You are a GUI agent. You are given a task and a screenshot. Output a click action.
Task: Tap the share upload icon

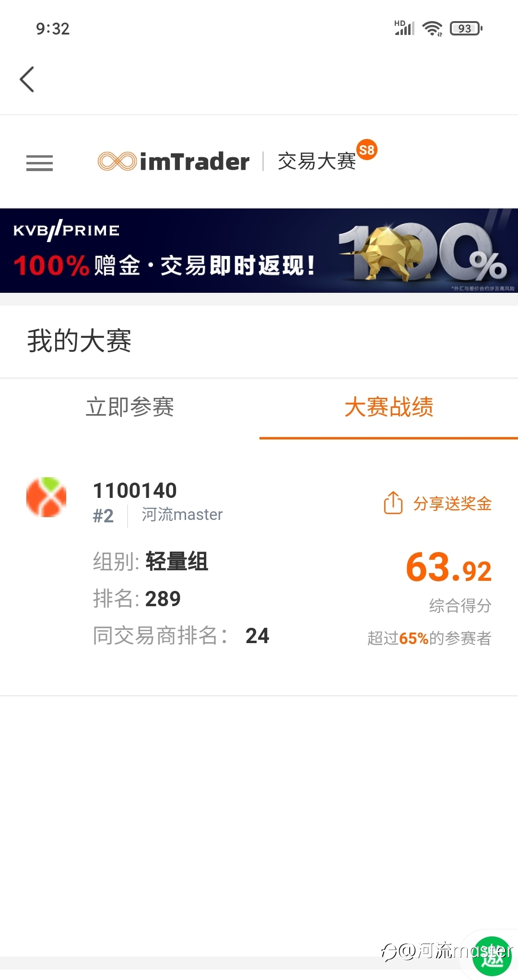point(393,503)
